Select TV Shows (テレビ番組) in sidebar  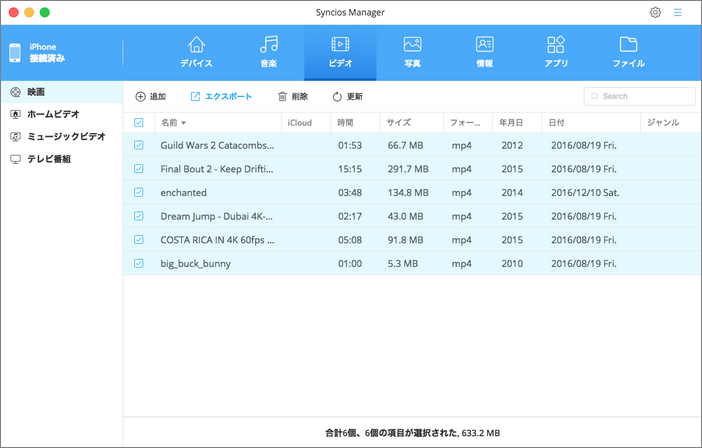pyautogui.click(x=61, y=159)
